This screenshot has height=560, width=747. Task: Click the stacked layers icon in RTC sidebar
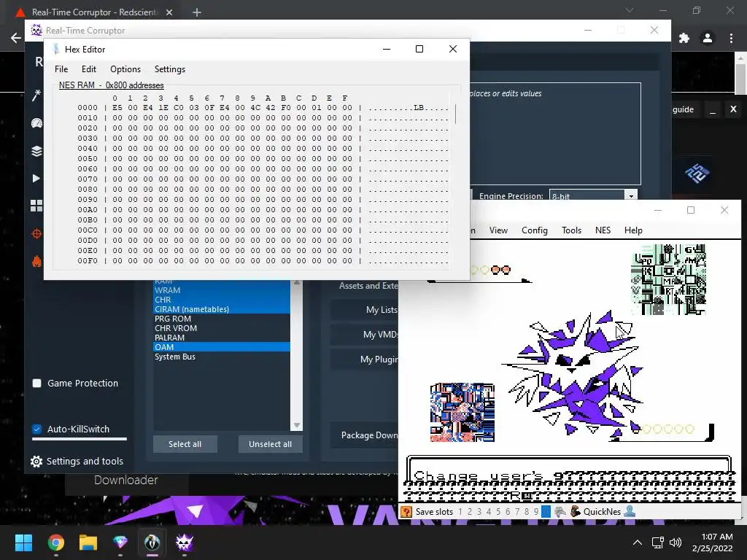(x=36, y=151)
